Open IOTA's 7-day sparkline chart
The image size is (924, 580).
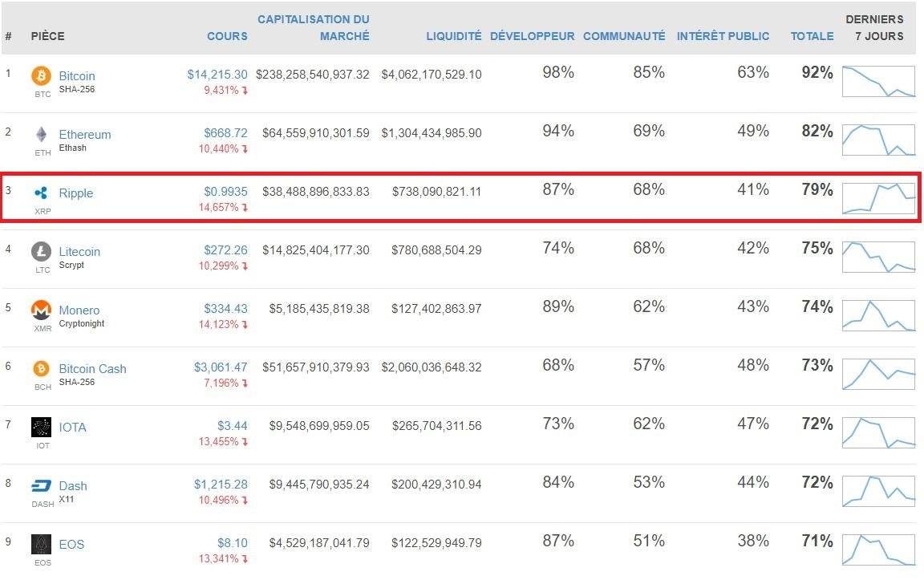coord(878,432)
